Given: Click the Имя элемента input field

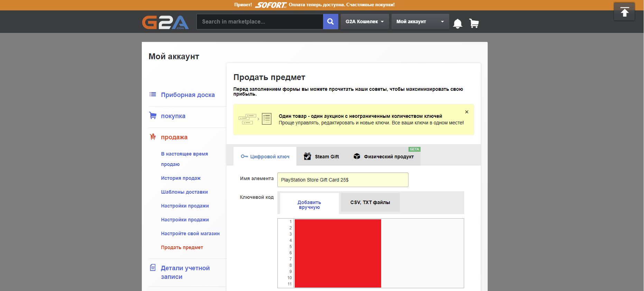Looking at the screenshot, I should point(342,180).
